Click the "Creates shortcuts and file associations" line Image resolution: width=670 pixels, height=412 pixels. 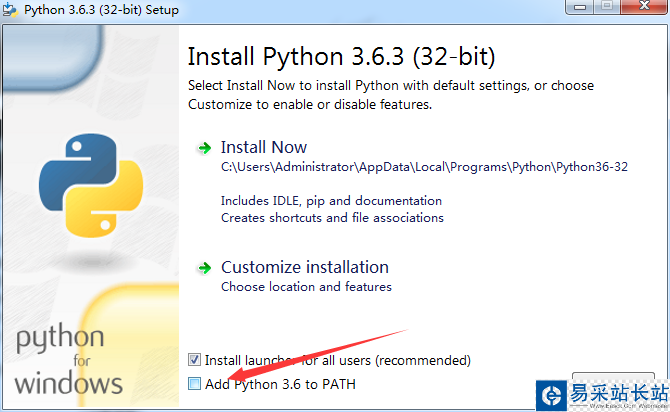coord(332,217)
